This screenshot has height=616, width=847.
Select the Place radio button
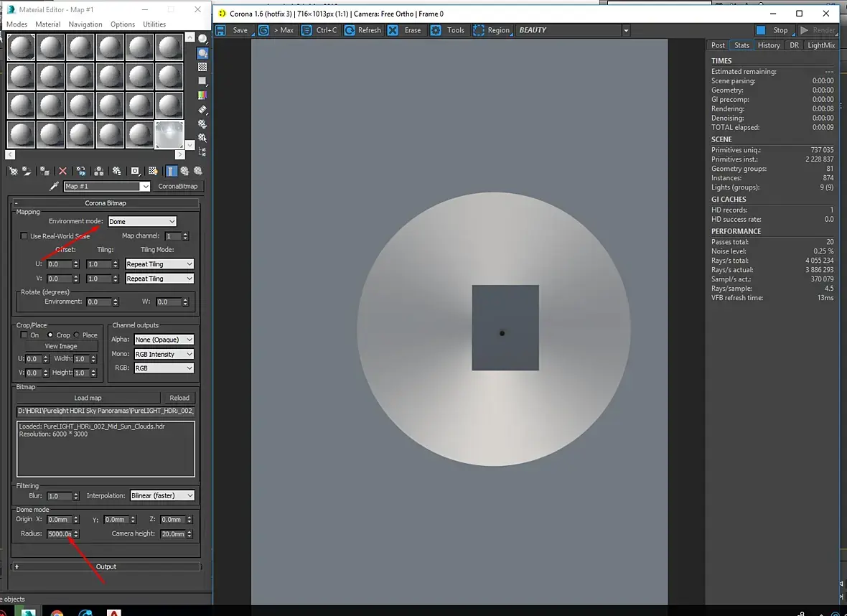click(77, 335)
